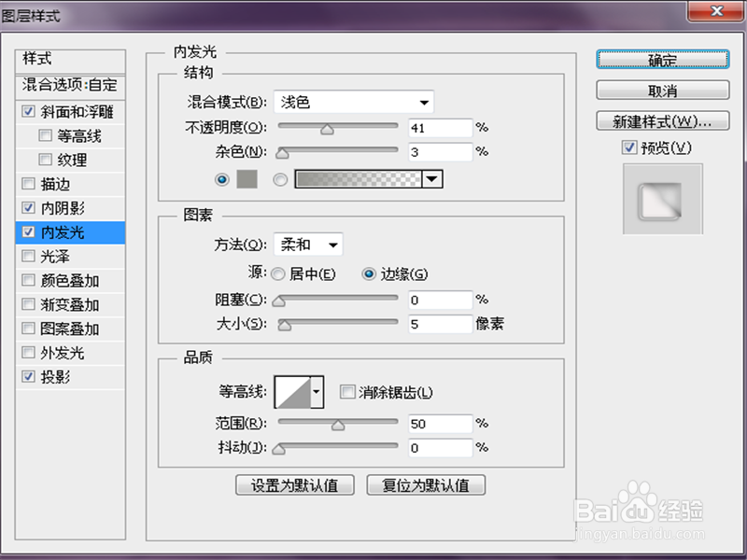Click the 范围 value field (50)
Viewport: 747px width, 560px height.
click(x=441, y=424)
